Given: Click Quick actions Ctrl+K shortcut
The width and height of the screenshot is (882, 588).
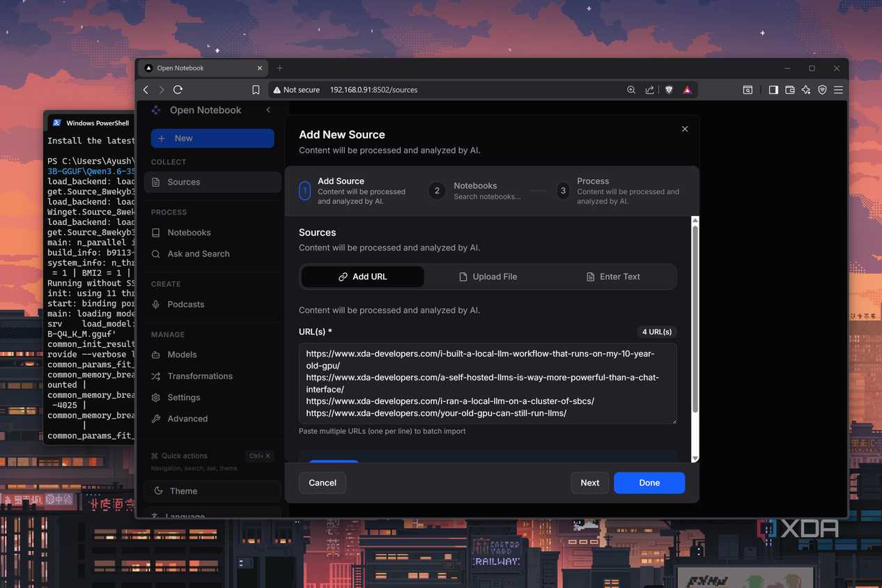Looking at the screenshot, I should [x=212, y=456].
